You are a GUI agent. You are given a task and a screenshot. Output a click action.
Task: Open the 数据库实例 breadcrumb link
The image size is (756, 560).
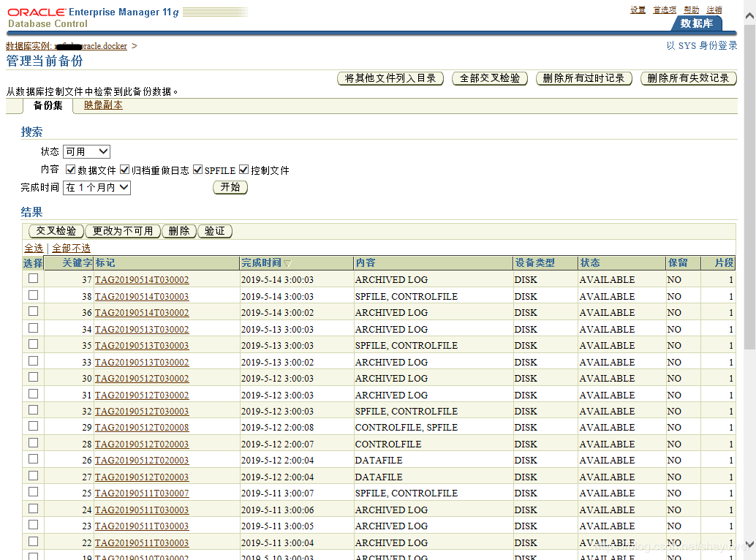tap(67, 46)
